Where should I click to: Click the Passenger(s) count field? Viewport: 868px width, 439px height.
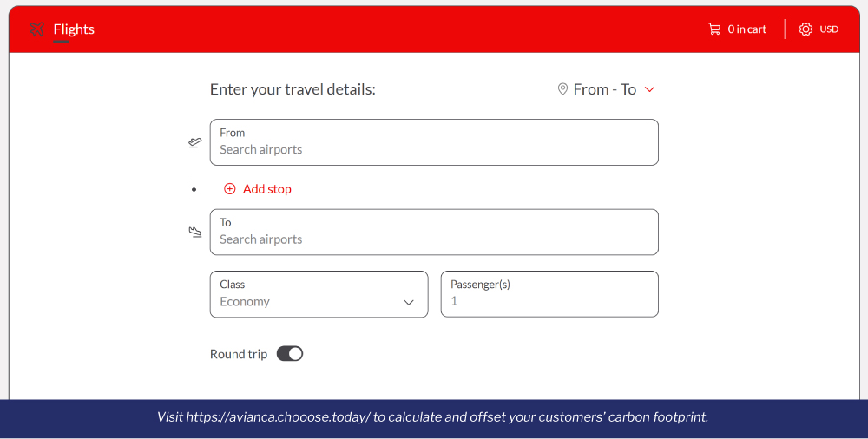click(x=549, y=294)
